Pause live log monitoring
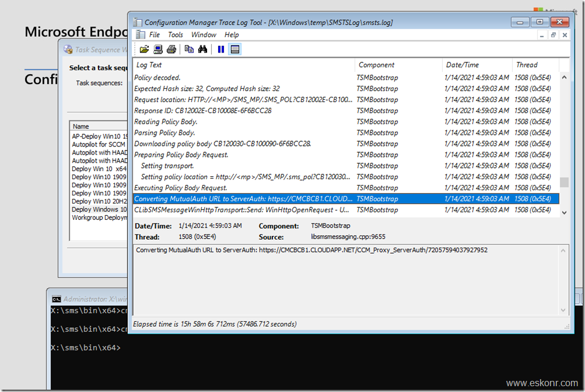This screenshot has height=392, width=585. pyautogui.click(x=220, y=49)
